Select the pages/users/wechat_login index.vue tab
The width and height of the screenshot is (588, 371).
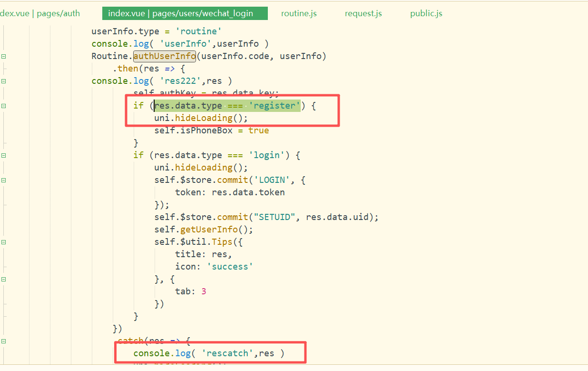(185, 13)
